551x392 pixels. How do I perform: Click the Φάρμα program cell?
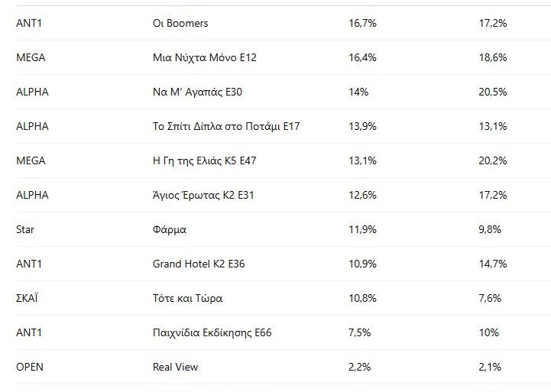[170, 229]
